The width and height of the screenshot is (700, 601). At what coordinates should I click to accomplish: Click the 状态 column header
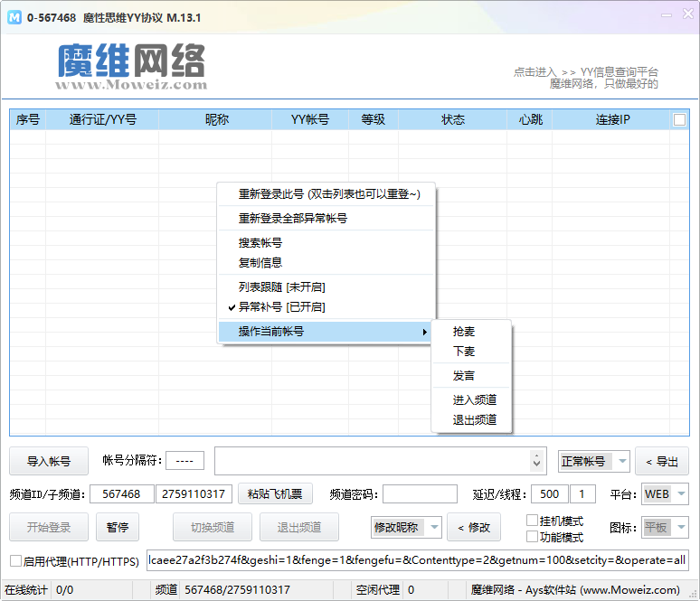(x=453, y=119)
